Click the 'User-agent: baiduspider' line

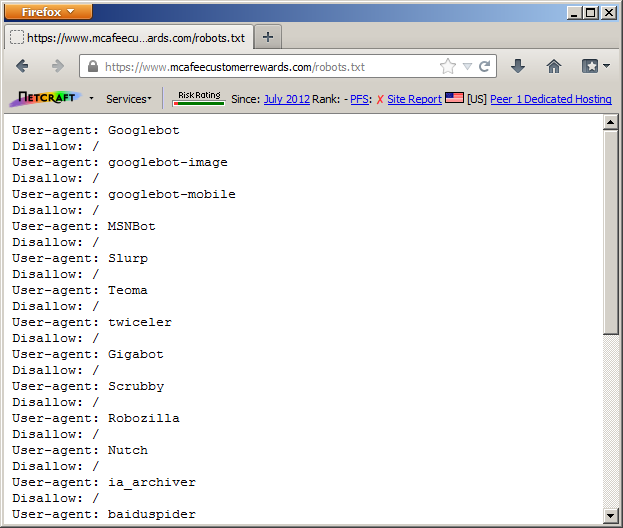point(104,514)
